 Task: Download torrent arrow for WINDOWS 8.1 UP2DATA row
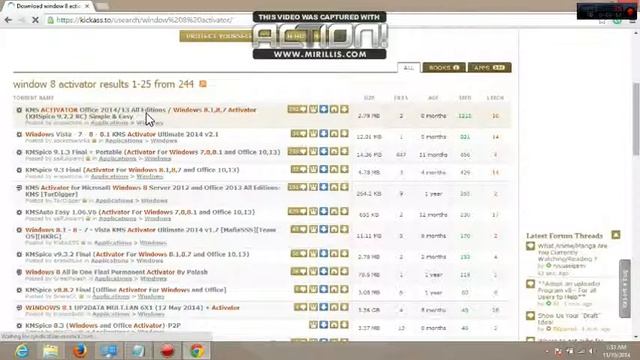[344, 307]
